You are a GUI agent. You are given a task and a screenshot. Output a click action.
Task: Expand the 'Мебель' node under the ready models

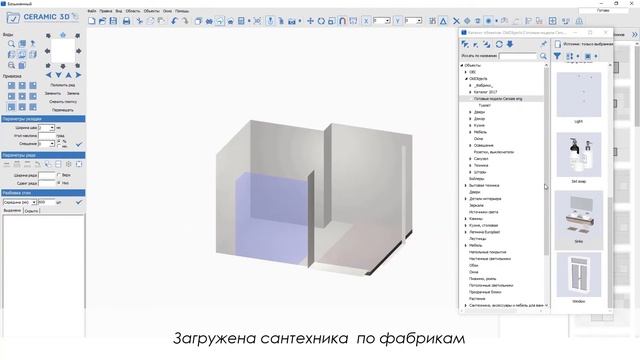470,132
